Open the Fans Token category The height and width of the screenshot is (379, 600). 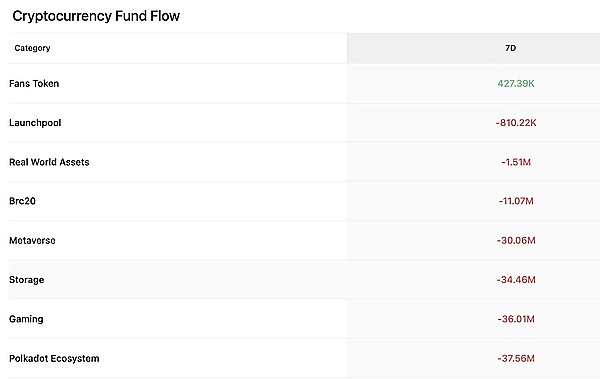34,83
